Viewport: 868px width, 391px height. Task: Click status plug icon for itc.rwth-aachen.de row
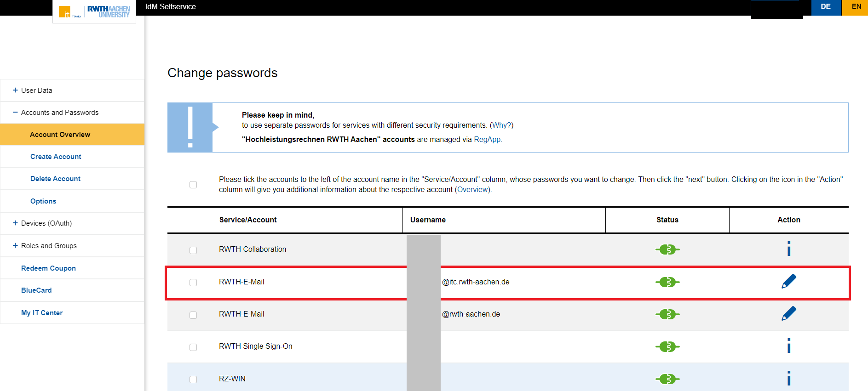click(667, 282)
